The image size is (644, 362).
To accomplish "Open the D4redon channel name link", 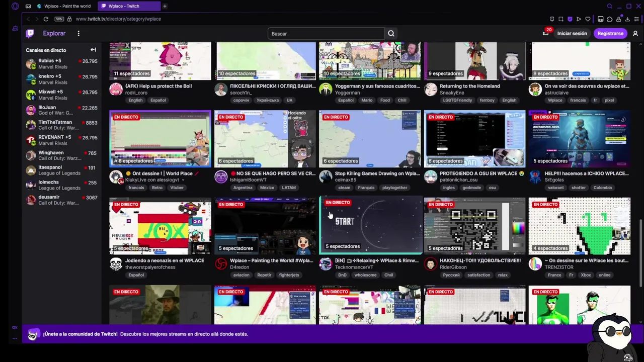I will [x=239, y=267].
